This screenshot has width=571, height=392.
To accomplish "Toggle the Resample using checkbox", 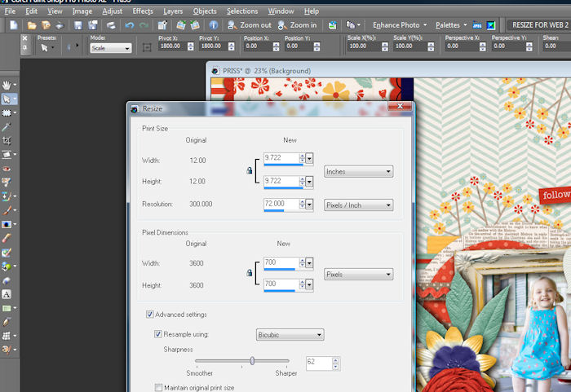I will tap(158, 334).
